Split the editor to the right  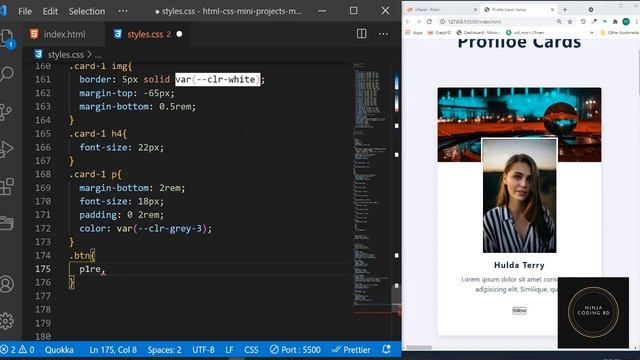tap(361, 34)
